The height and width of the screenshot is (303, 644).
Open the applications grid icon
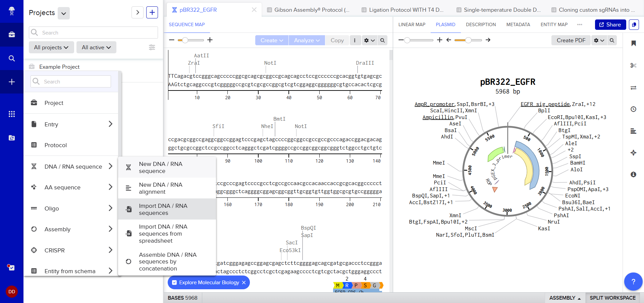[12, 114]
